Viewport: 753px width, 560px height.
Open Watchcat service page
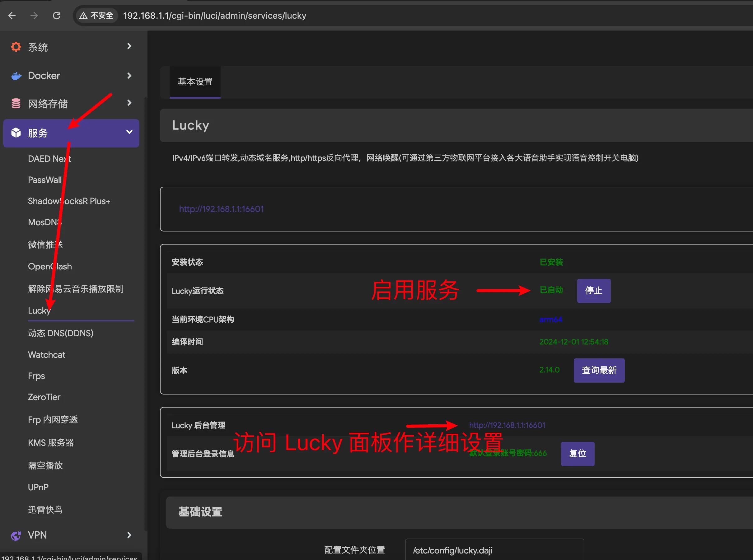[46, 355]
